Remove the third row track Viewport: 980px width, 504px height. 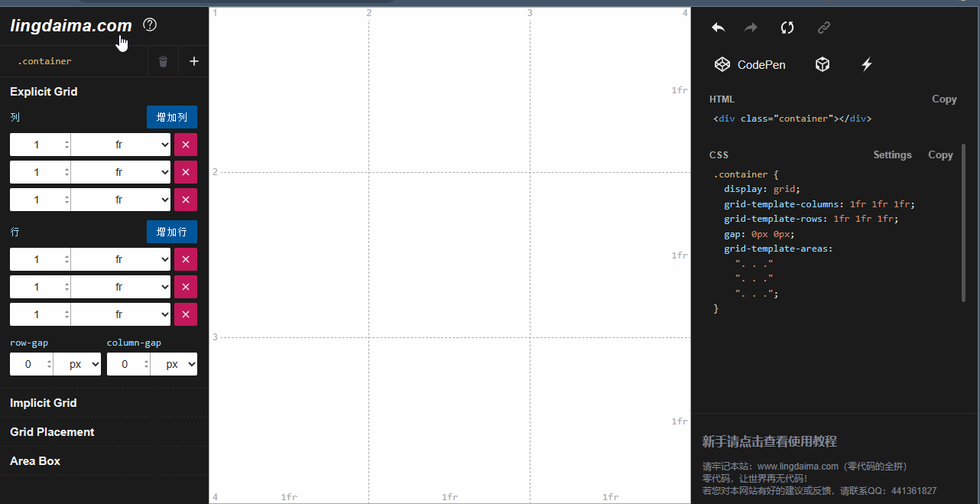point(186,314)
